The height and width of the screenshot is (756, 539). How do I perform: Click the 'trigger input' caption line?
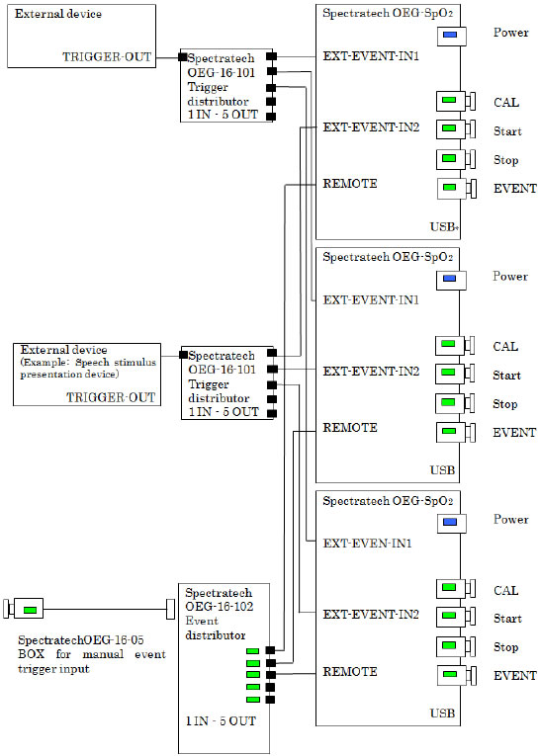pyautogui.click(x=53, y=669)
